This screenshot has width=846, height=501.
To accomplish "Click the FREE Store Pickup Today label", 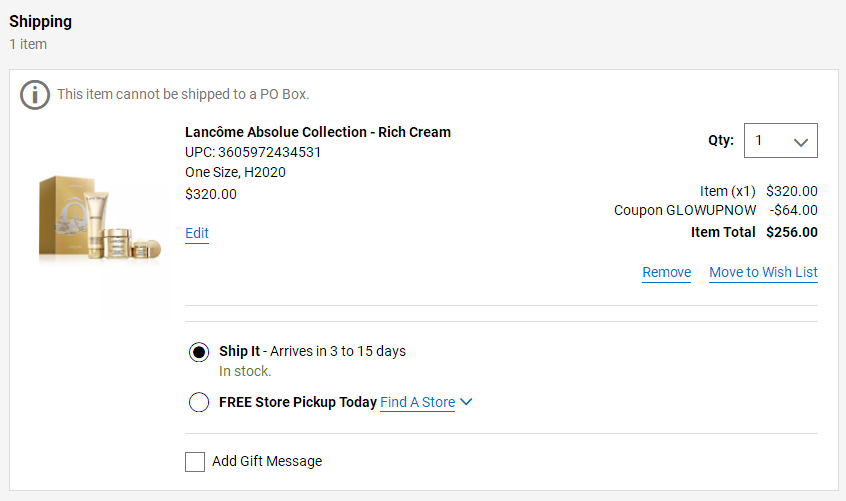I will coord(298,402).
